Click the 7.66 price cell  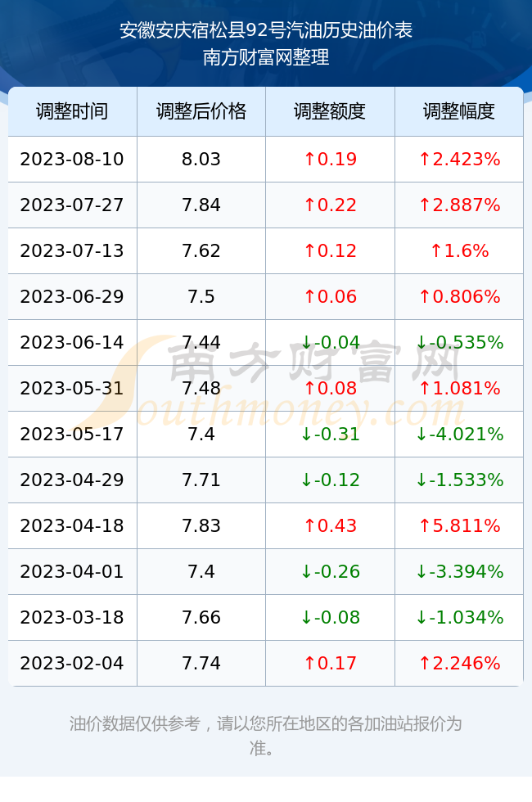click(x=201, y=617)
